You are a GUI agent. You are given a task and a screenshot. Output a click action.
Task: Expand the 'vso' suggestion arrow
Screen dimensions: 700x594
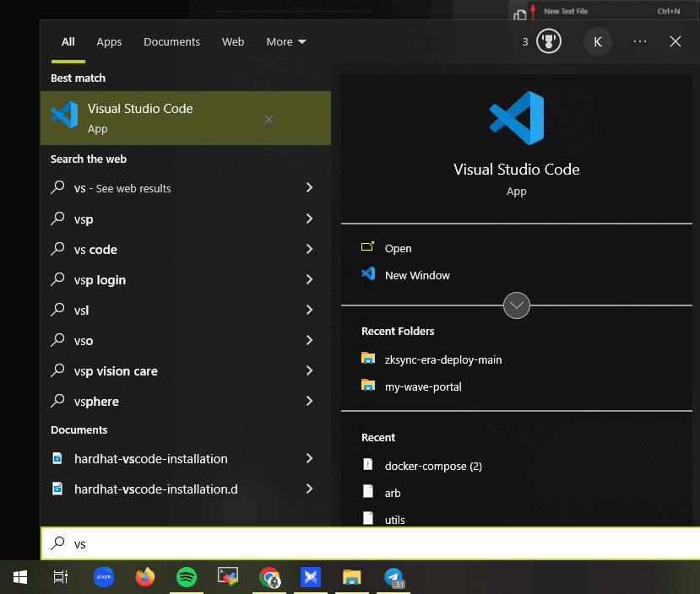tap(309, 340)
